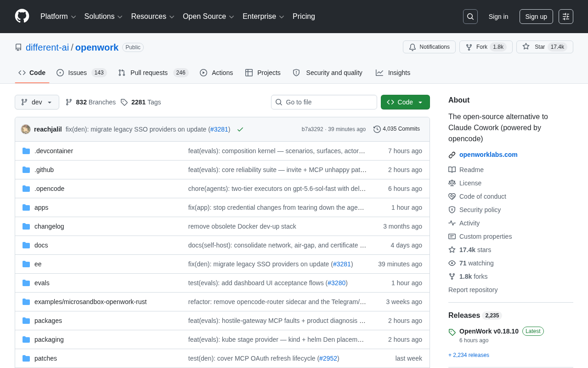This screenshot has height=368, width=588.
Task: Expand the Resources menu
Action: [153, 17]
